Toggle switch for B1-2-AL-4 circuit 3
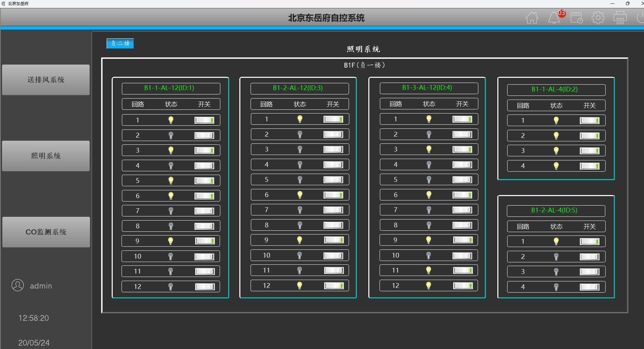 (x=590, y=272)
